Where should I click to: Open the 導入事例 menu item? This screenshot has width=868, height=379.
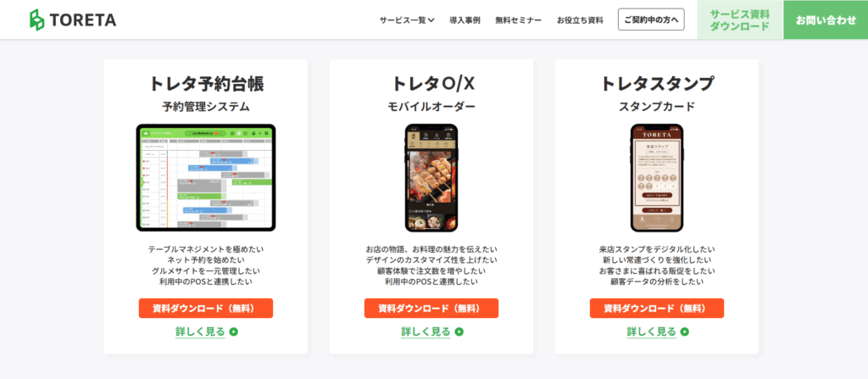pos(465,20)
